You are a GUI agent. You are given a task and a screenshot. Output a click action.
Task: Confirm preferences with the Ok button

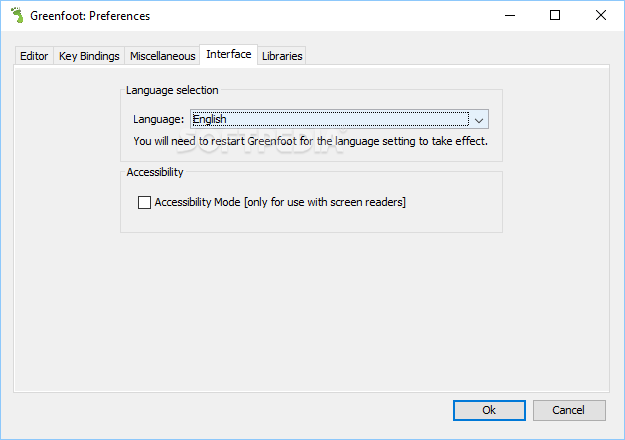pyautogui.click(x=489, y=410)
